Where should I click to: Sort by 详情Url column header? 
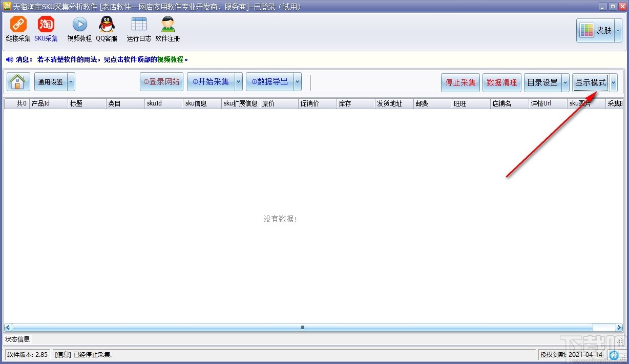tap(548, 103)
